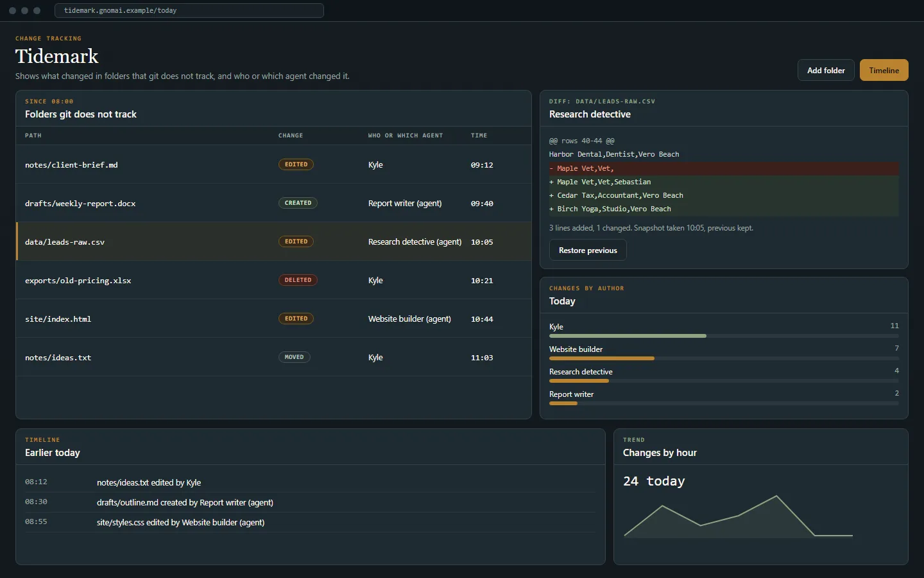This screenshot has width=924, height=578.
Task: Click the DELETED badge for old-pricing.xlsx
Action: tap(298, 280)
